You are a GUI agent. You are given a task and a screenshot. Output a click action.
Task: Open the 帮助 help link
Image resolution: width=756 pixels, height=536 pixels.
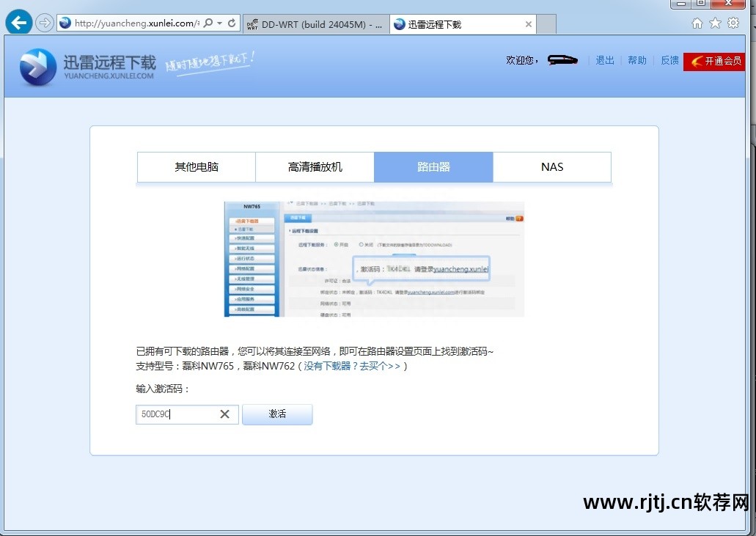coord(637,60)
